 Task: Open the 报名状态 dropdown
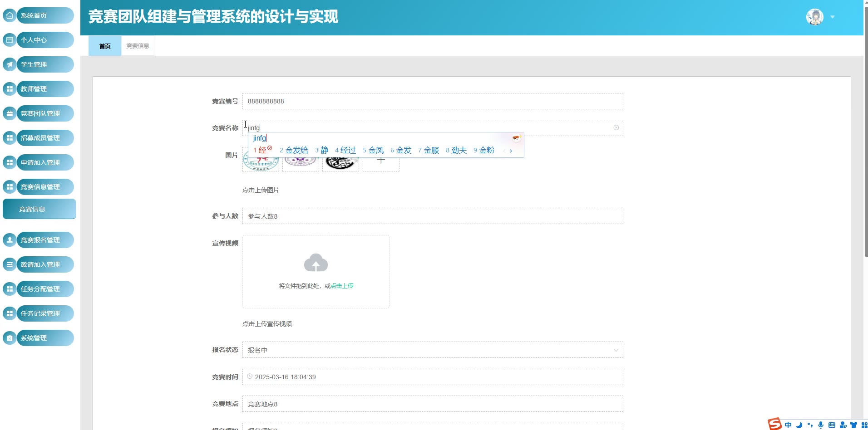pos(433,350)
